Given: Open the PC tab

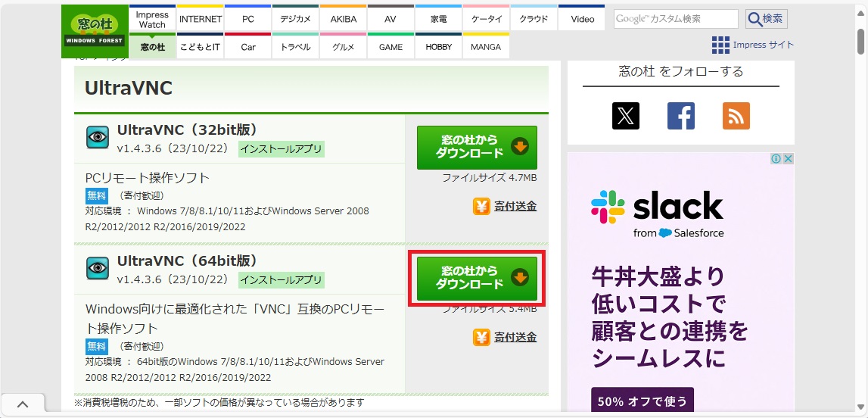Looking at the screenshot, I should click(x=248, y=19).
